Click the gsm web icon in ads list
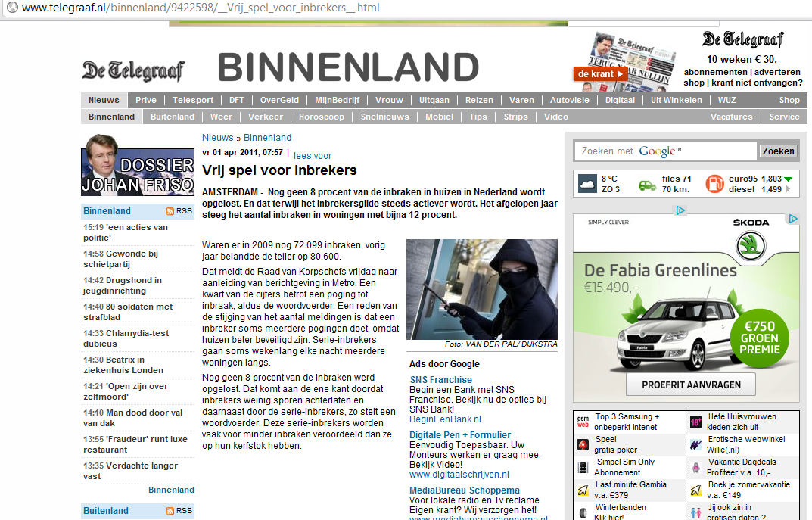The image size is (812, 520). (583, 421)
